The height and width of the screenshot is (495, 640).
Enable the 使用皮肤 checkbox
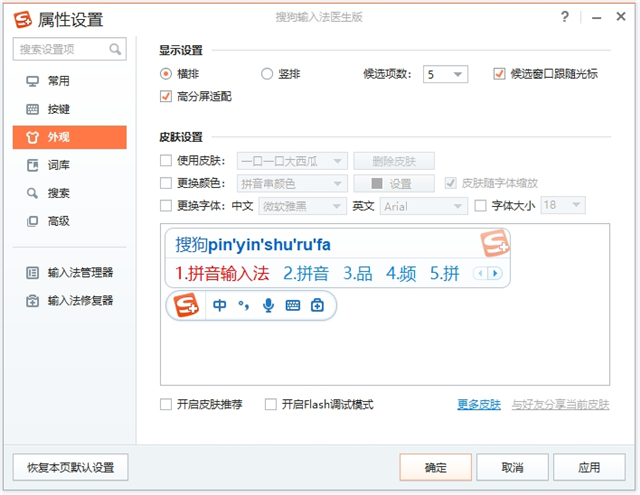(x=166, y=160)
